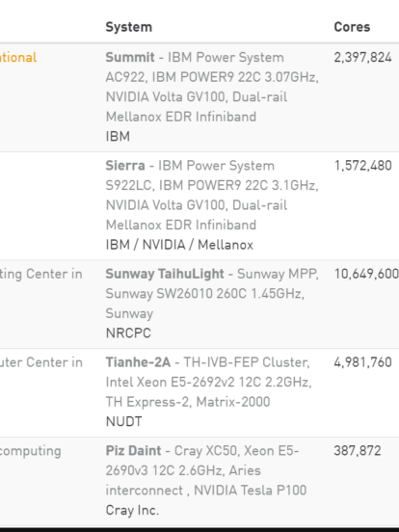
Task: Click the TH Express-2, Matrix-2000 description text
Action: pyautogui.click(x=188, y=402)
